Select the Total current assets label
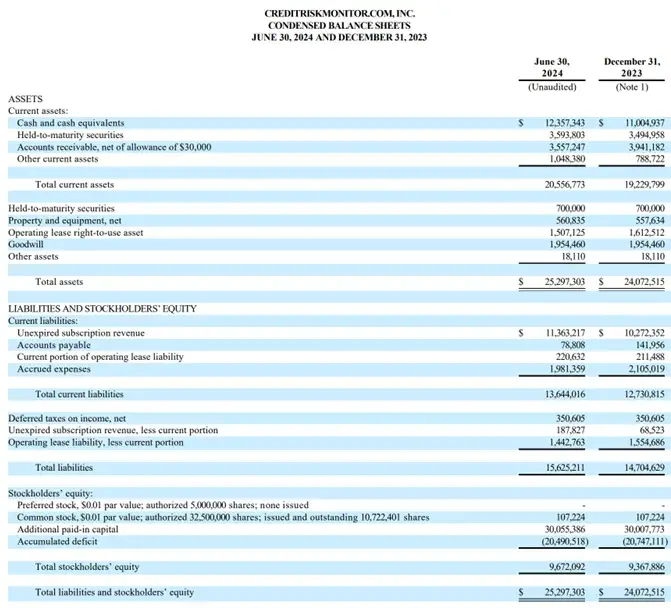The image size is (671, 608). (74, 185)
